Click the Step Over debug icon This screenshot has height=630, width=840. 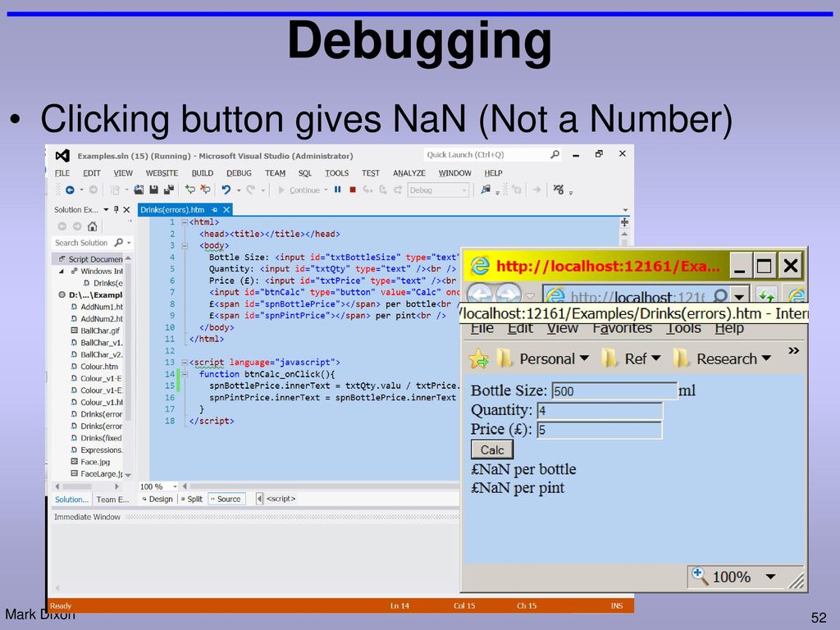click(x=382, y=189)
